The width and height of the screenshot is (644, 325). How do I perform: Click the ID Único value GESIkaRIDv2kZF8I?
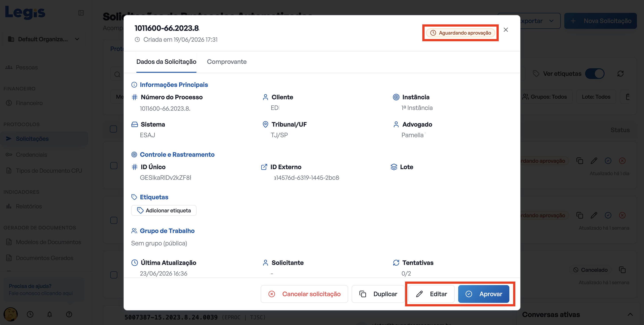pyautogui.click(x=165, y=178)
